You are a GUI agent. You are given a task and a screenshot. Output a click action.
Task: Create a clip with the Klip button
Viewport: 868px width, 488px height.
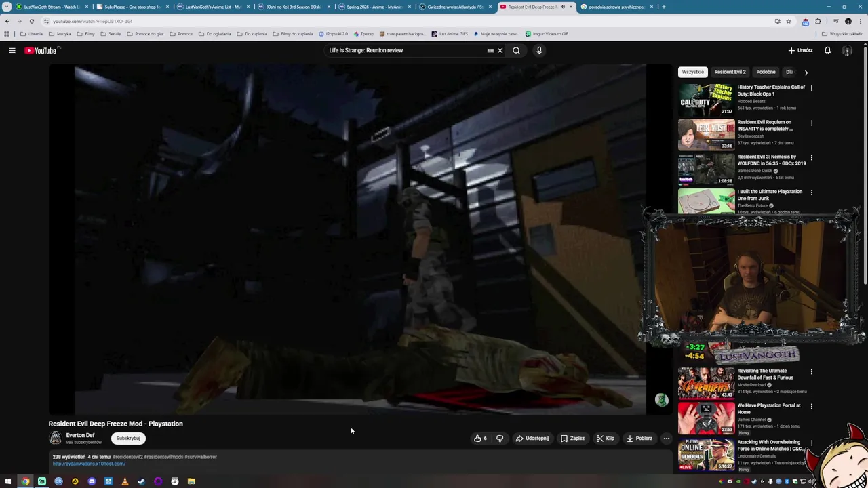tap(606, 439)
